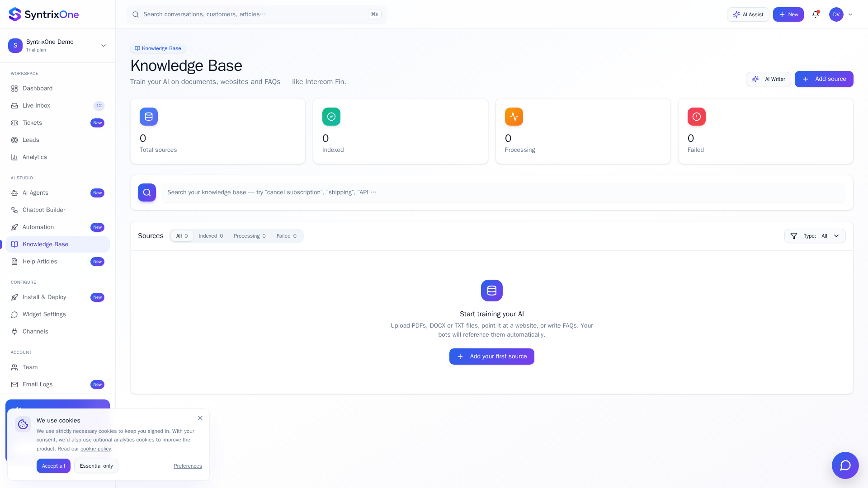The height and width of the screenshot is (488, 868).
Task: Click the empty-state database icon
Action: [492, 291]
